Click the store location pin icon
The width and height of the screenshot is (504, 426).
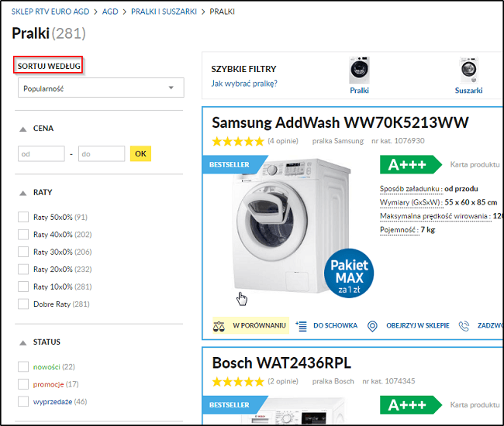pos(371,326)
